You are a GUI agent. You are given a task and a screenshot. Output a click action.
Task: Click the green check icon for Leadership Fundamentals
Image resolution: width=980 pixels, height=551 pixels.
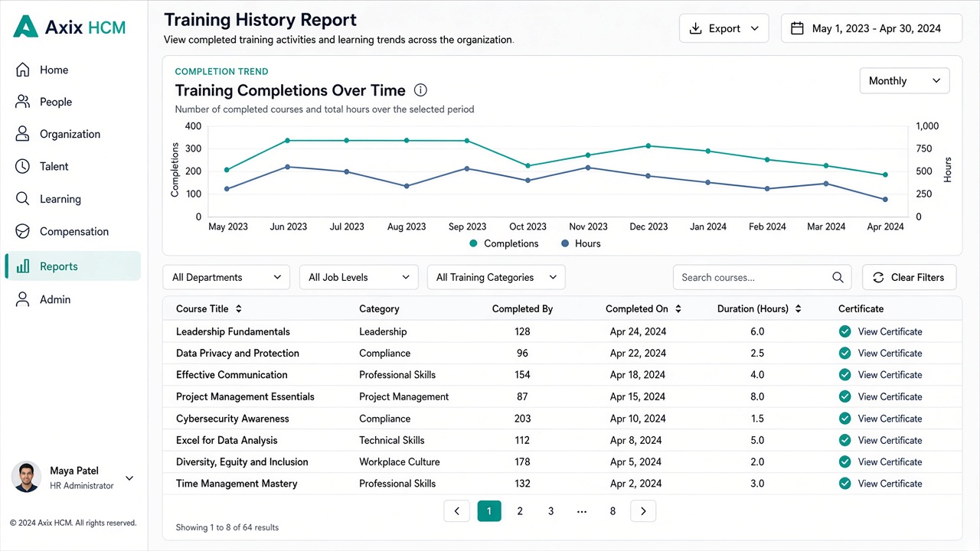click(845, 331)
